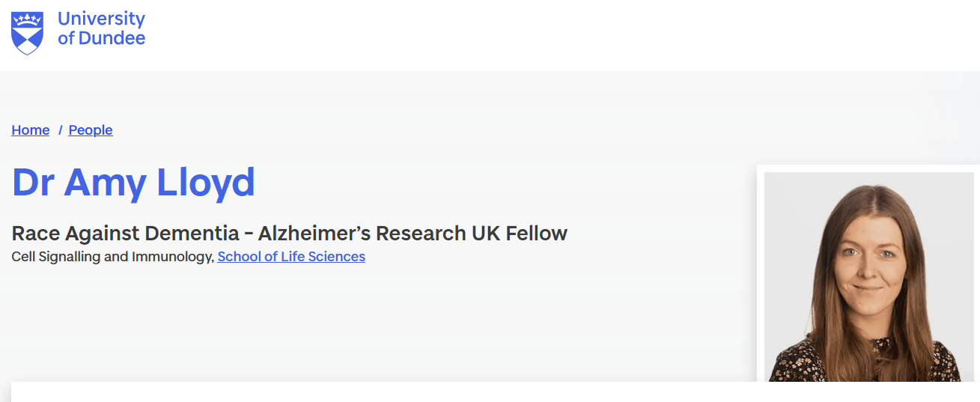Click the word Race in the job title
The height and width of the screenshot is (402, 980).
tap(35, 234)
